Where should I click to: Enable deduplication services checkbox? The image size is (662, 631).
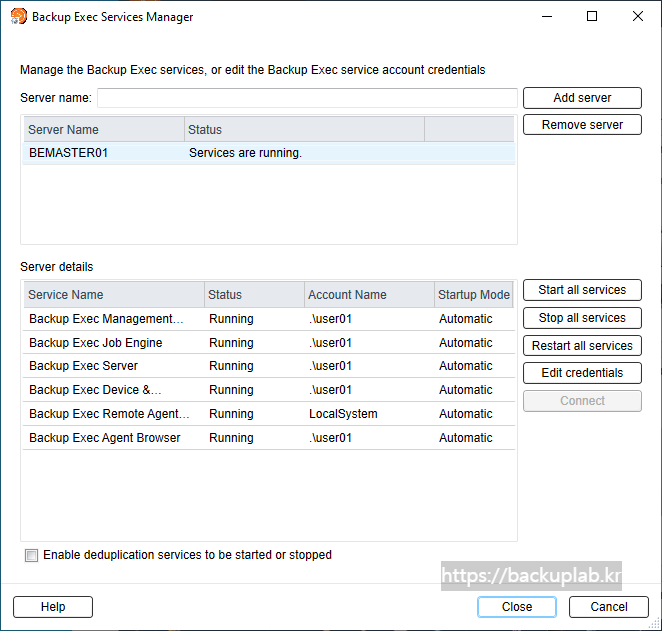tap(31, 555)
